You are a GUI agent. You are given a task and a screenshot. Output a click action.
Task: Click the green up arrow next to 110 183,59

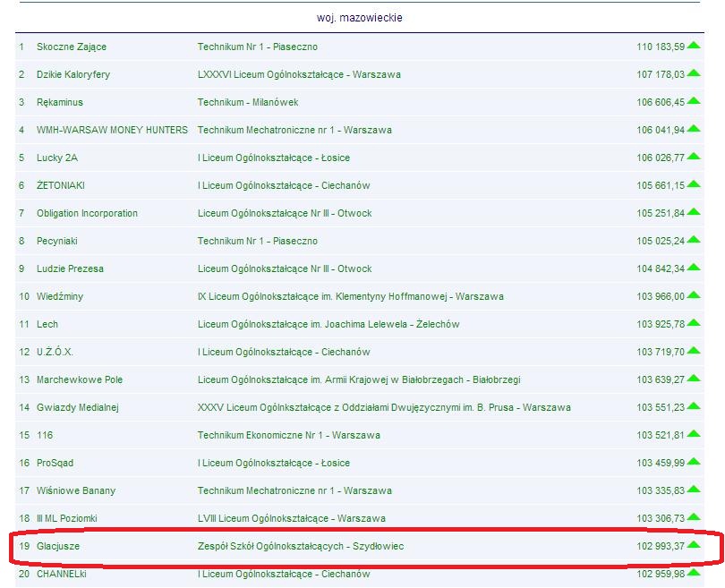click(x=694, y=46)
